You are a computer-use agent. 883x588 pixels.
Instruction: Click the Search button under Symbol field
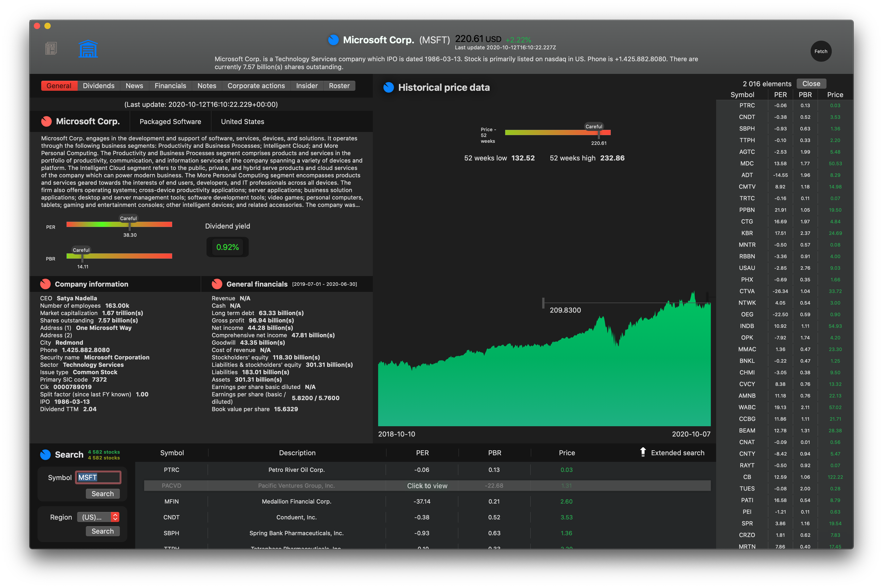point(102,494)
